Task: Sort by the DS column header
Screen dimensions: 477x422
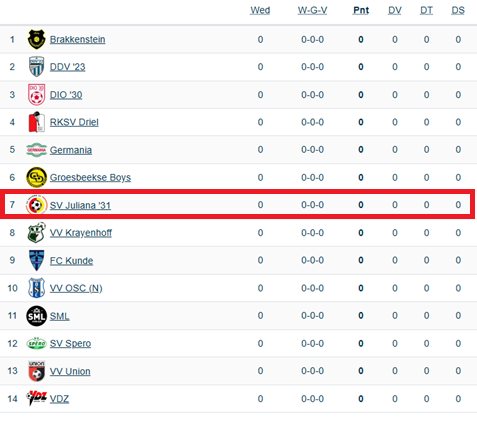Action: pos(458,10)
